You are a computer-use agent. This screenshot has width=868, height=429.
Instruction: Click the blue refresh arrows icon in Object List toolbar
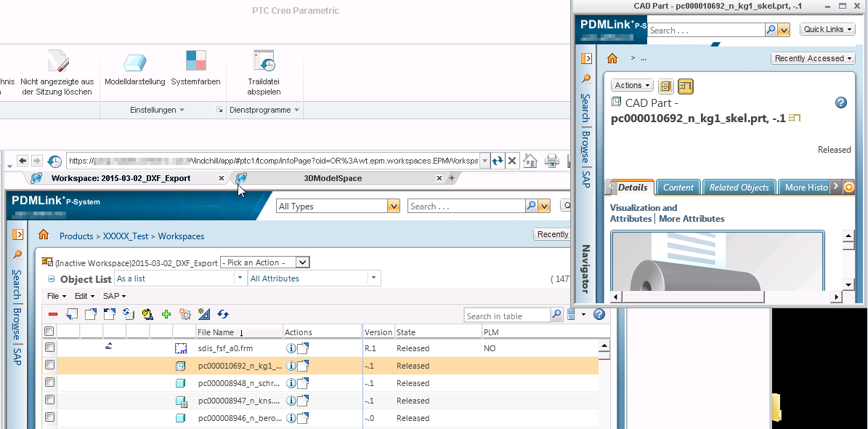[223, 314]
